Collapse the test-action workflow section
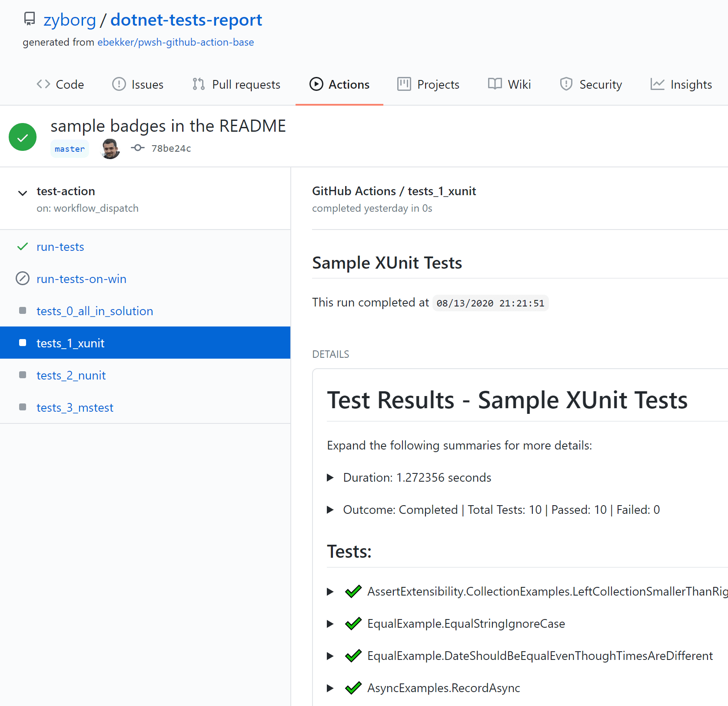This screenshot has height=706, width=728. click(22, 193)
